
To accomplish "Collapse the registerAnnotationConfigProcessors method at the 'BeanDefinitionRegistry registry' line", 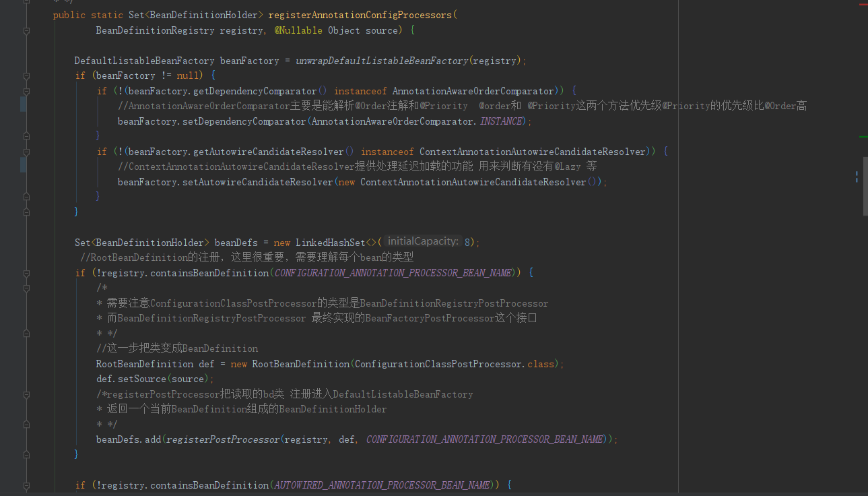I will (x=26, y=30).
